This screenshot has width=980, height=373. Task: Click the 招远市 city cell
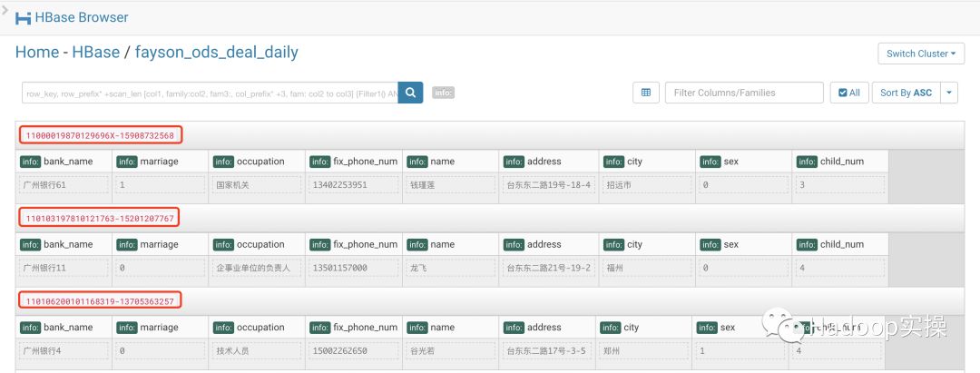pyautogui.click(x=647, y=185)
